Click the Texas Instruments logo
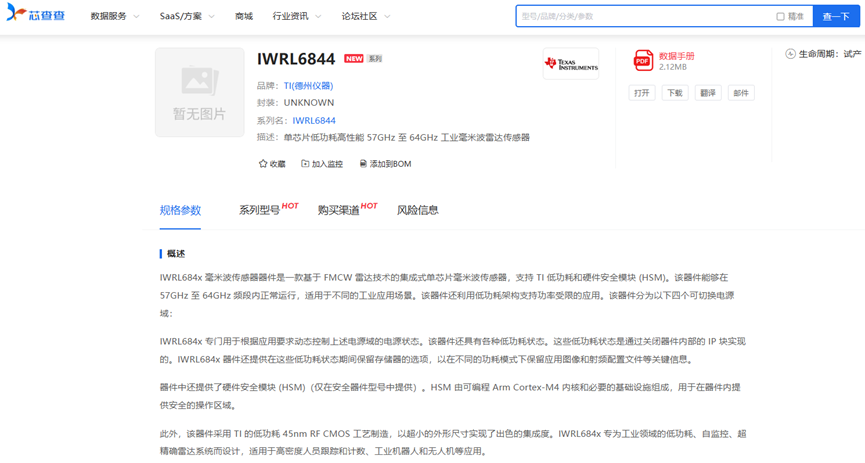 tap(571, 64)
